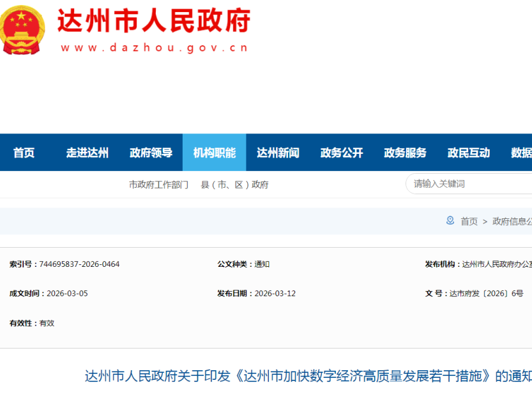Click the 达州市人民政府 site title
Viewport: 532px width, 399px height.
[154, 21]
